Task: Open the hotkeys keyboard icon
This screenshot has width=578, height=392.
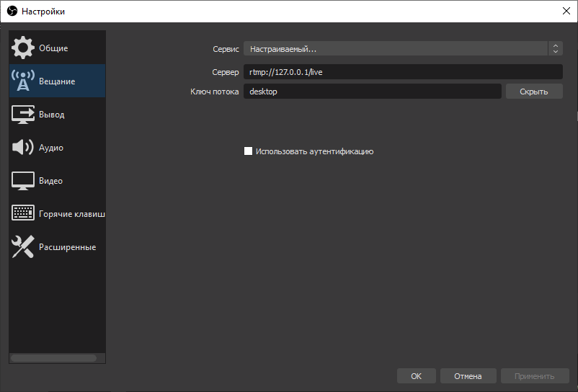Action: tap(23, 214)
